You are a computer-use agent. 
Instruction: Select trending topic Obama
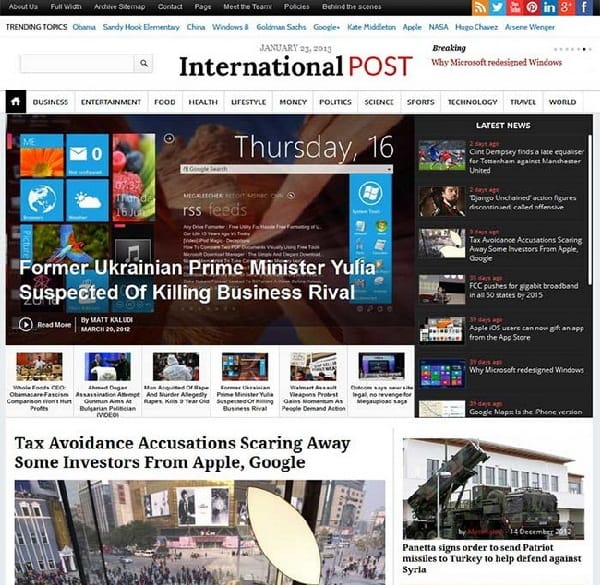pos(84,27)
